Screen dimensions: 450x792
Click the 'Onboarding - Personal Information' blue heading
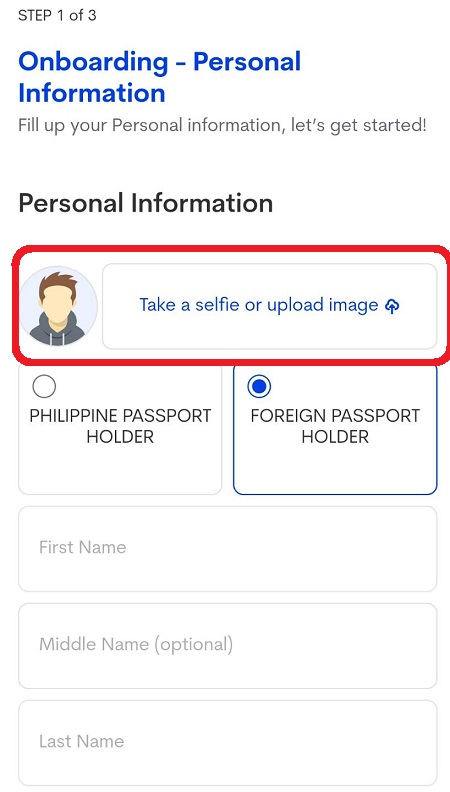tap(160, 77)
